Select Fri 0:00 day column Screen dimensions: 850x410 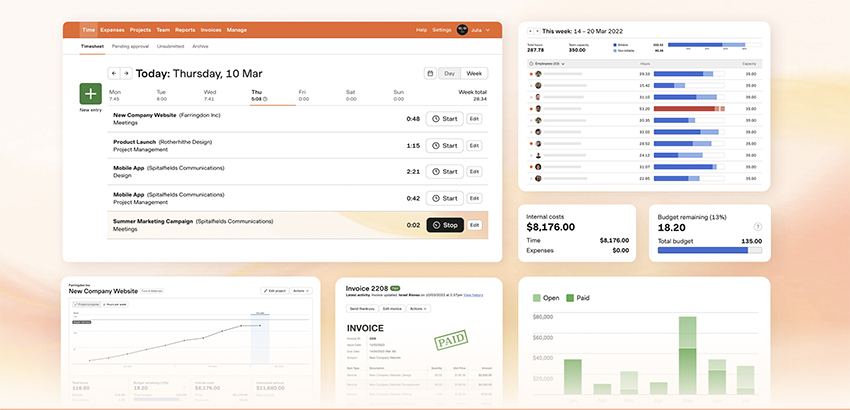303,95
